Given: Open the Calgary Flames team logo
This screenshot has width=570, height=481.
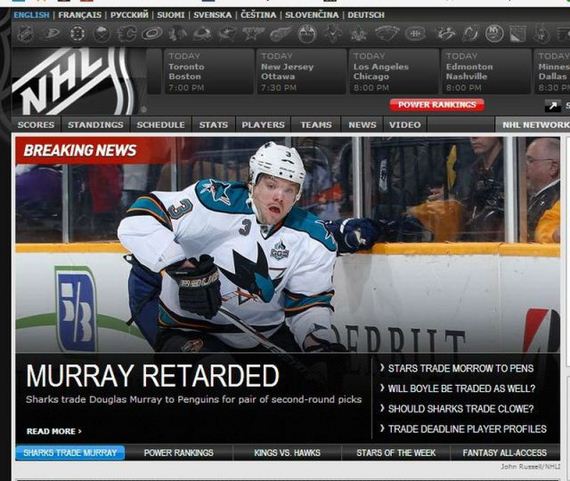Looking at the screenshot, I should pyautogui.click(x=127, y=34).
